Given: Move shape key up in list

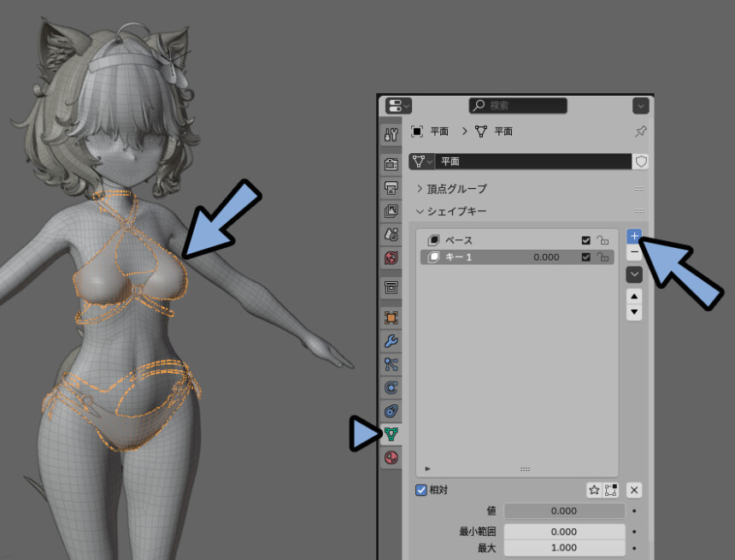Looking at the screenshot, I should point(634,297).
